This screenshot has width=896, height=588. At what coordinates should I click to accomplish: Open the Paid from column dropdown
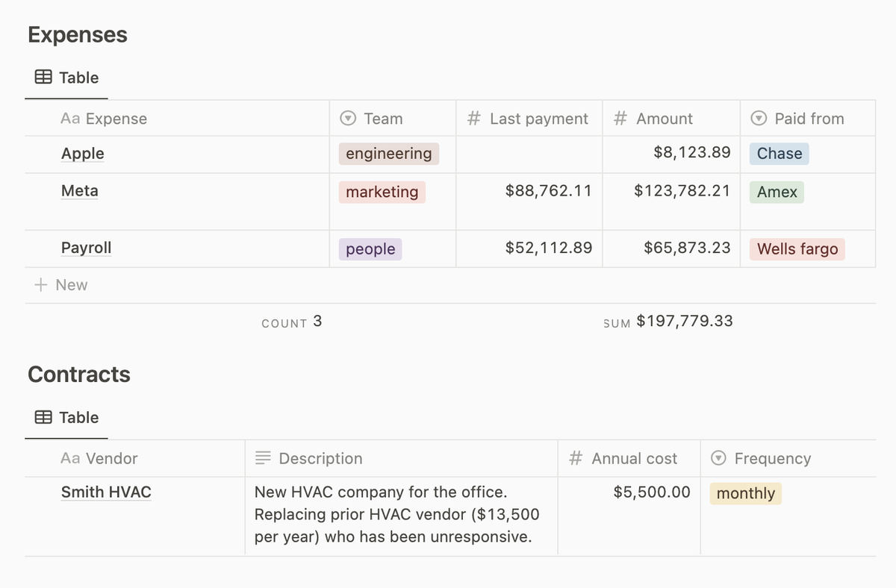[x=759, y=118]
